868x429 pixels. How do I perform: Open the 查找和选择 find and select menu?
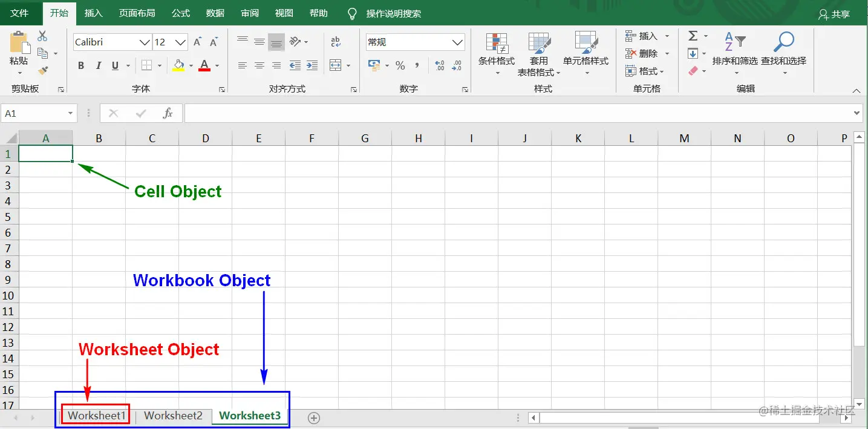pyautogui.click(x=784, y=54)
